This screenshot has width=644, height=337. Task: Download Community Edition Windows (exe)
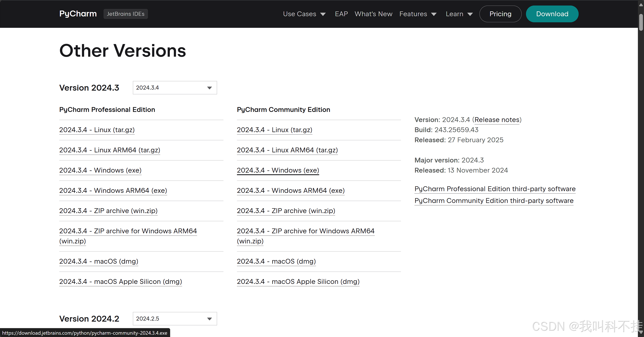pos(278,170)
